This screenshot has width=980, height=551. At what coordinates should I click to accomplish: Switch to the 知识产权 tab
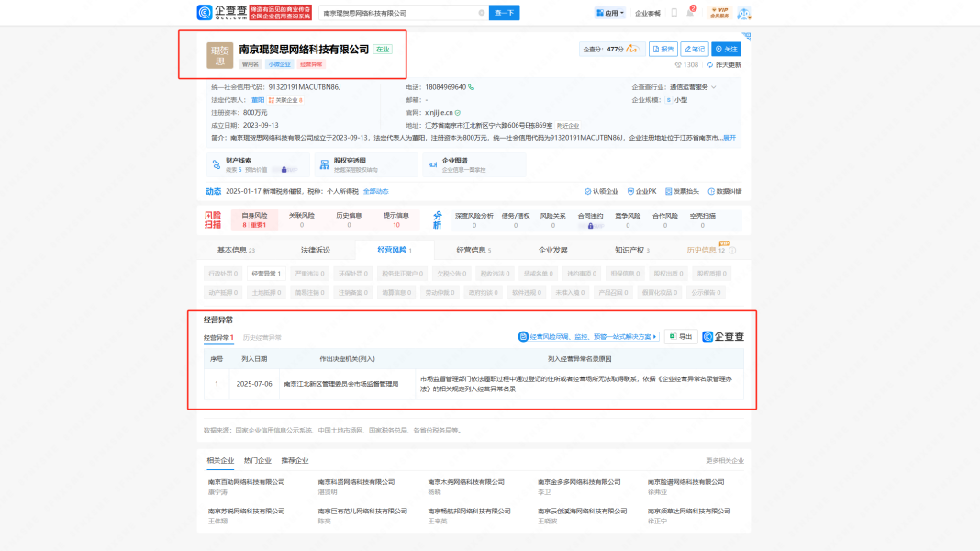[632, 250]
